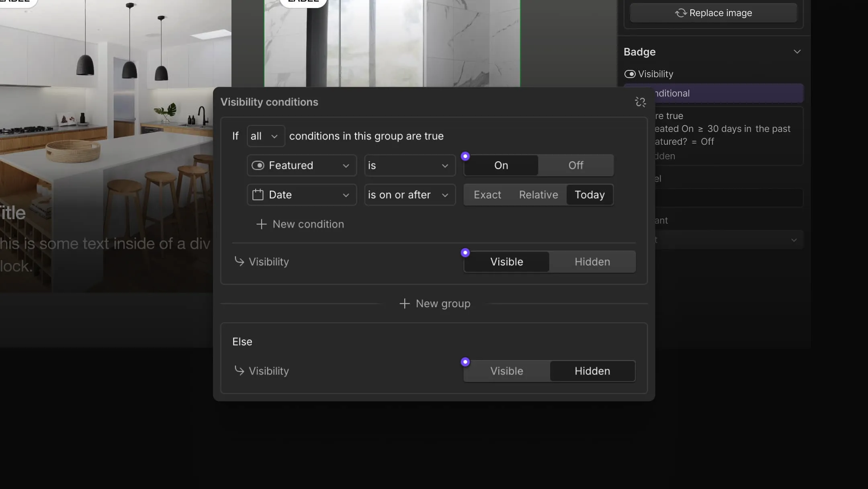This screenshot has height=489, width=868.
Task: Add a New condition to the group
Action: [x=308, y=224]
